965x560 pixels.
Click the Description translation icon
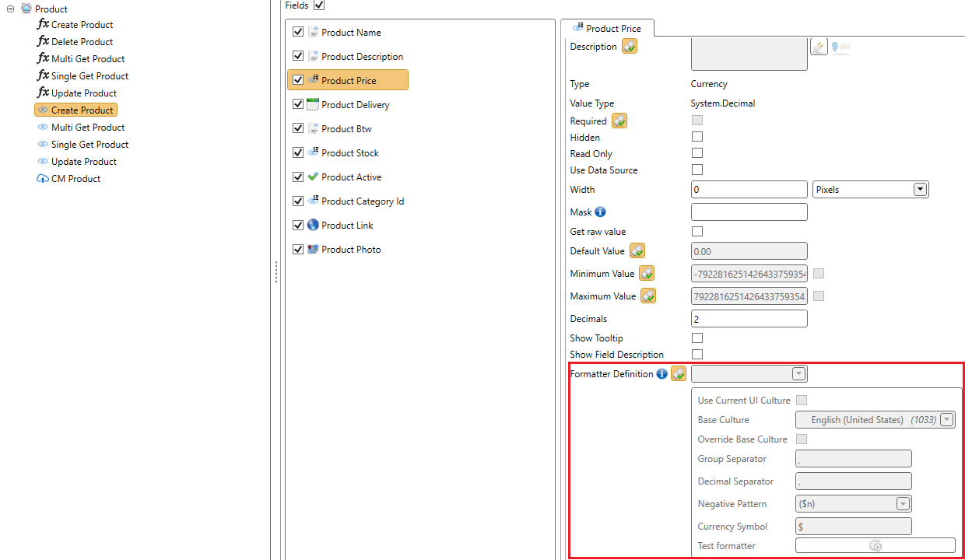[x=840, y=47]
